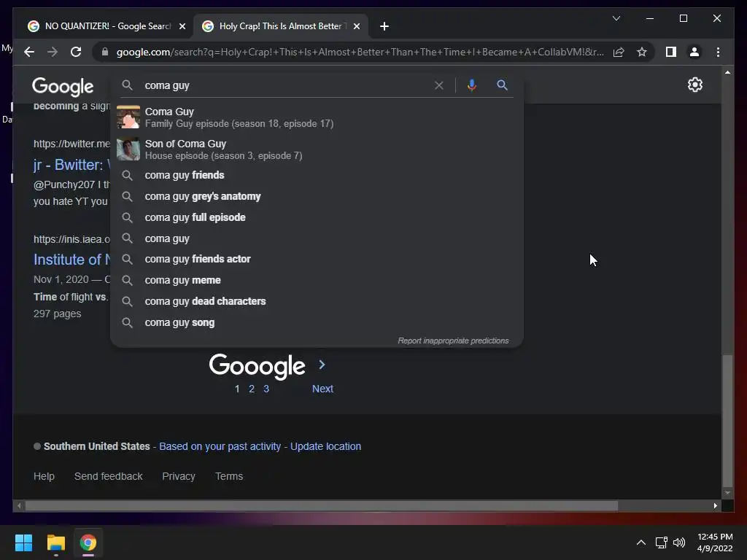The height and width of the screenshot is (560, 747).
Task: Click the pagination chevron arrow
Action: [x=322, y=365]
